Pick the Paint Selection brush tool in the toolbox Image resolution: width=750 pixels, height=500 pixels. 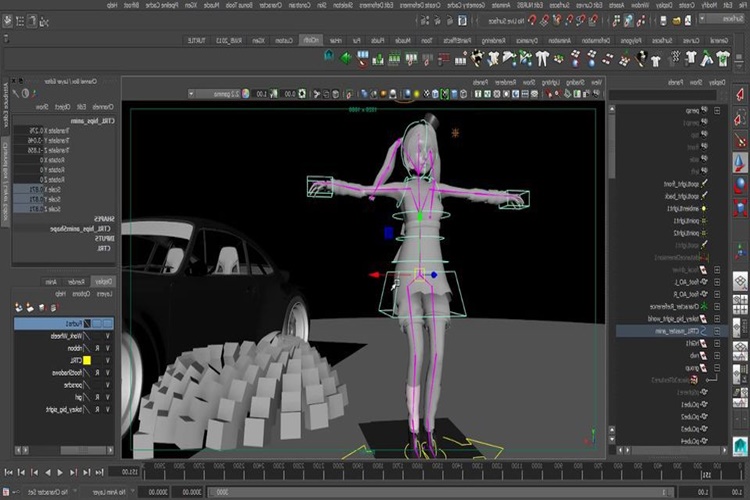(x=740, y=140)
